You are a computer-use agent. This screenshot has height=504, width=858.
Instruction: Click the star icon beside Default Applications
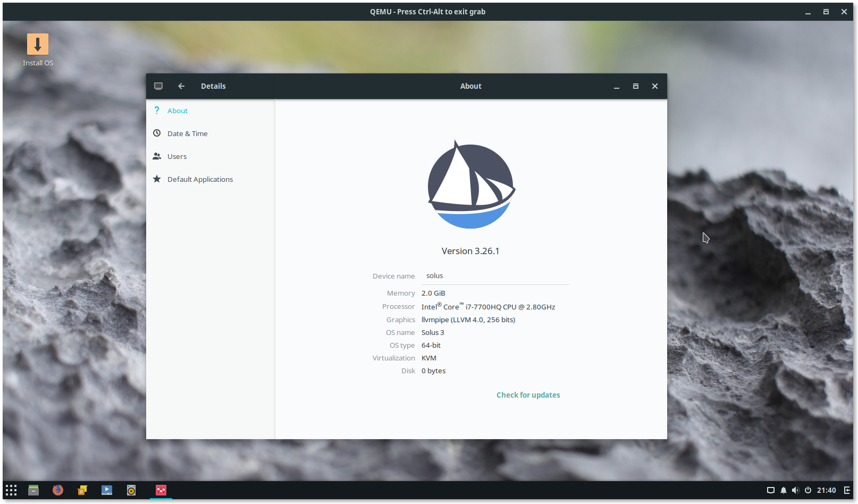point(157,179)
